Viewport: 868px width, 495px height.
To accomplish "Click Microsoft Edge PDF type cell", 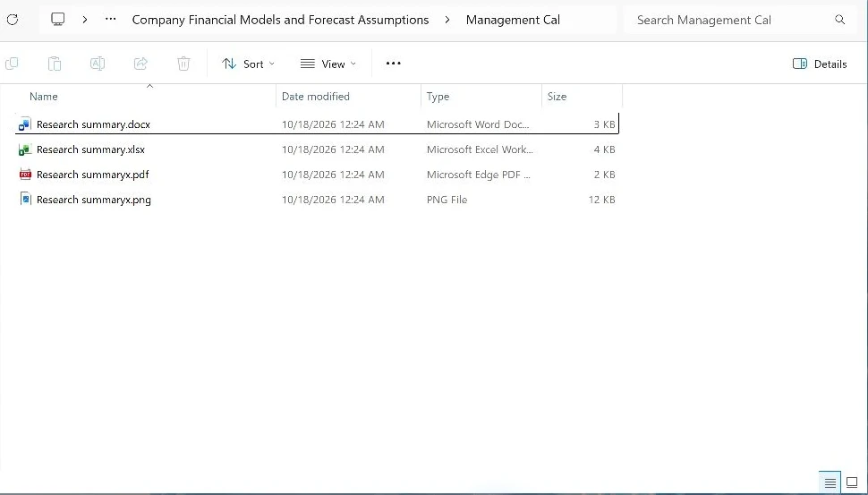I will tap(478, 175).
